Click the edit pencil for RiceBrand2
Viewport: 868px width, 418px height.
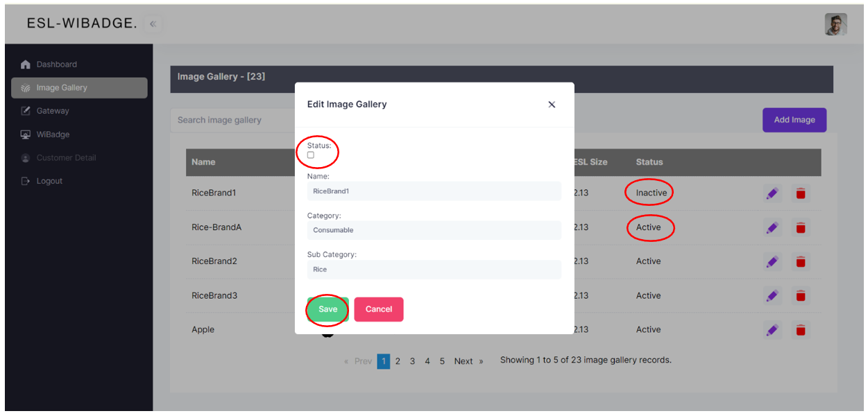pos(772,261)
